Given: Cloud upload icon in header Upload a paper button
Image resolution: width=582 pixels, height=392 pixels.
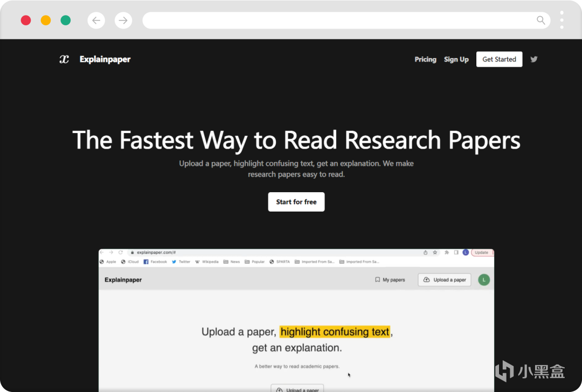Looking at the screenshot, I should [x=426, y=279].
